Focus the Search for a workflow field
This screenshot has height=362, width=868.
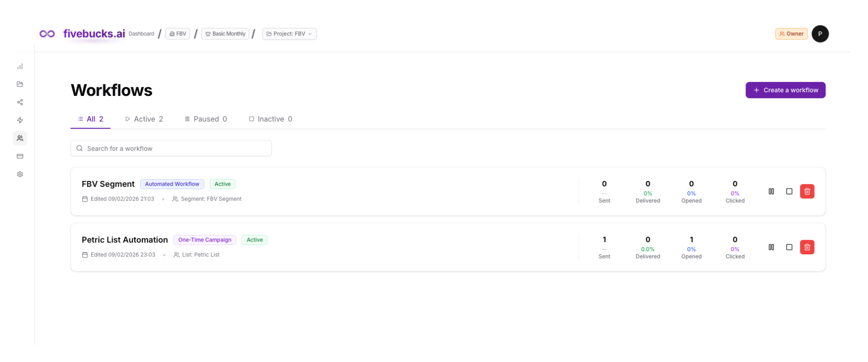[171, 148]
